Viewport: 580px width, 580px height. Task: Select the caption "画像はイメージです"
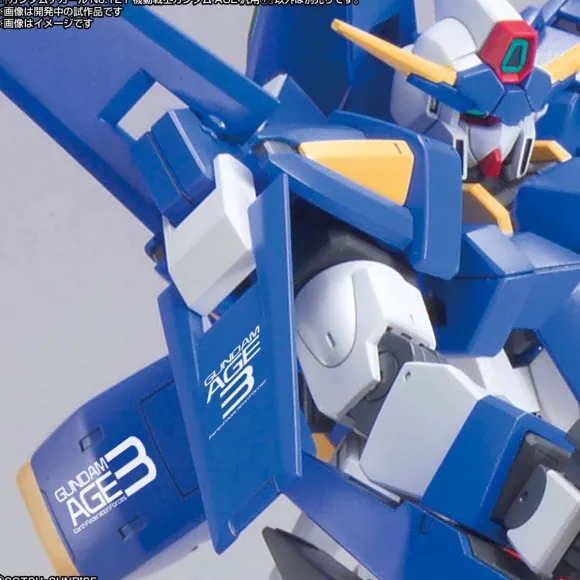pyautogui.click(x=48, y=24)
